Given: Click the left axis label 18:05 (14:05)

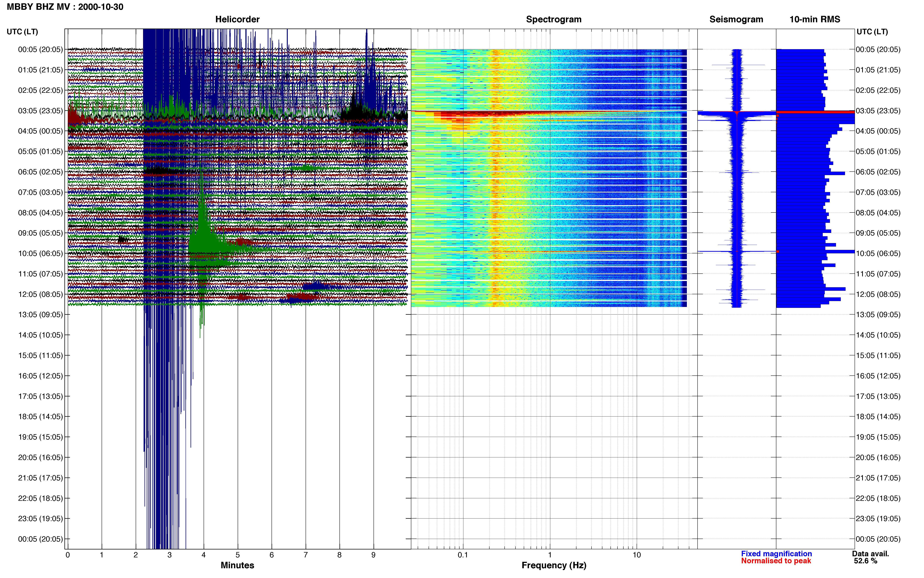Looking at the screenshot, I should coord(41,417).
